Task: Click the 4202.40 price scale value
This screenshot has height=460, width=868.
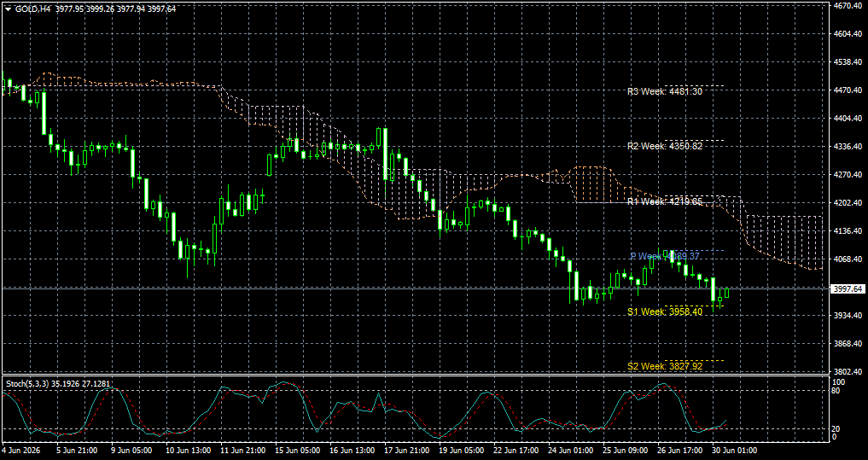Action: [848, 203]
